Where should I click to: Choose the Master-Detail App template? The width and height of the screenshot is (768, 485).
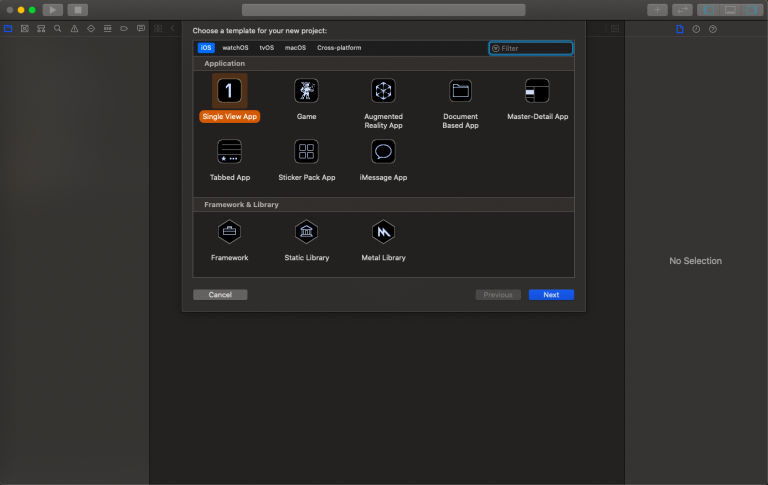coord(537,99)
